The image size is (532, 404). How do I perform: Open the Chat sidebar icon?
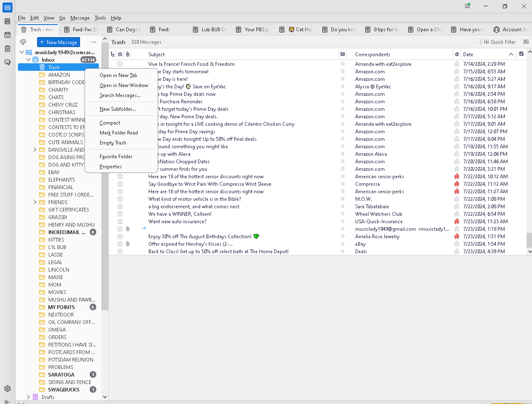pyautogui.click(x=8, y=62)
